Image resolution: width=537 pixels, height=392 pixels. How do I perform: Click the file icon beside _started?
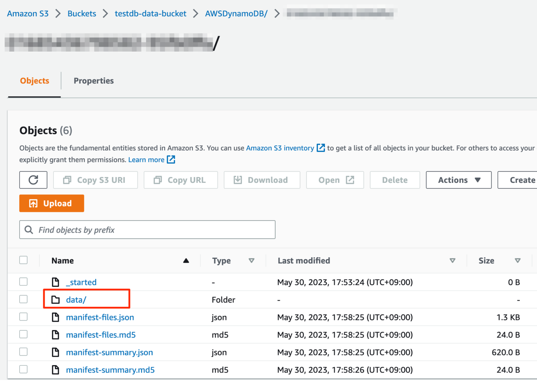(55, 282)
